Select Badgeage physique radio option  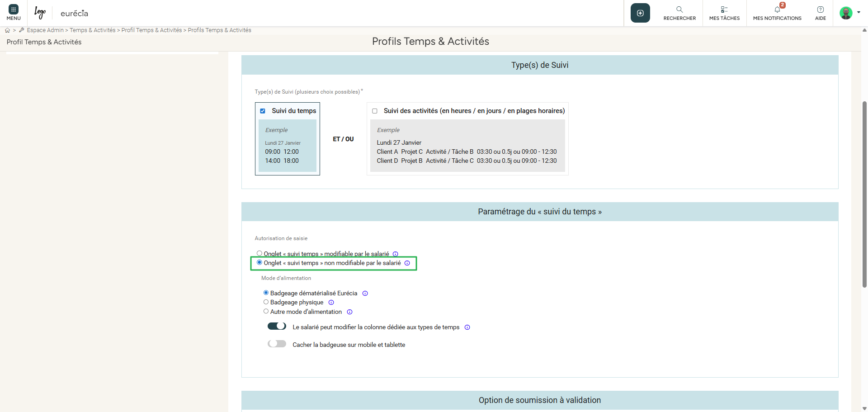coord(266,302)
